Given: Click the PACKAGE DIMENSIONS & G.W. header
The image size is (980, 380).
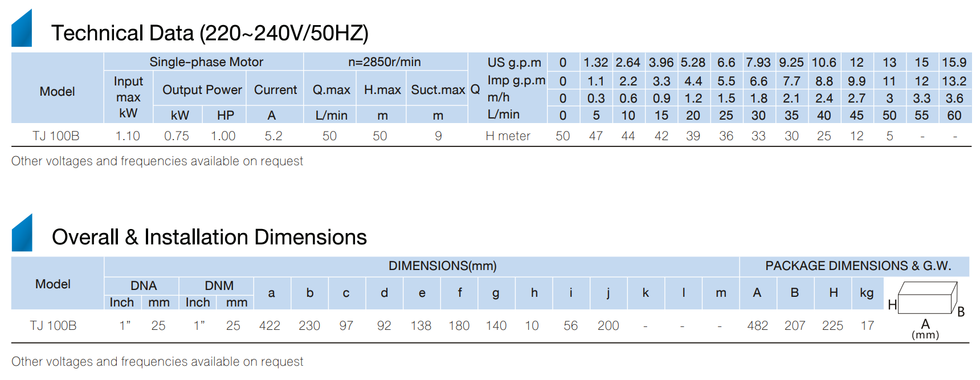Looking at the screenshot, I should tap(857, 265).
